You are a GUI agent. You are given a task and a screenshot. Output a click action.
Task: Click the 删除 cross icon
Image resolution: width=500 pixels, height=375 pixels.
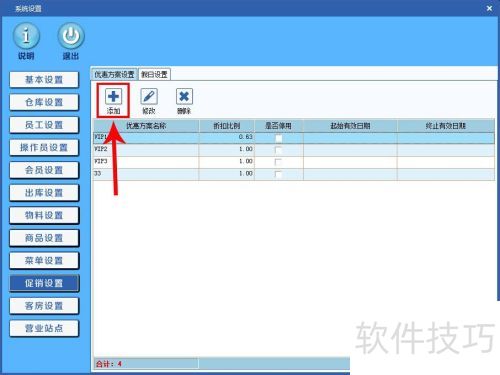point(184,97)
